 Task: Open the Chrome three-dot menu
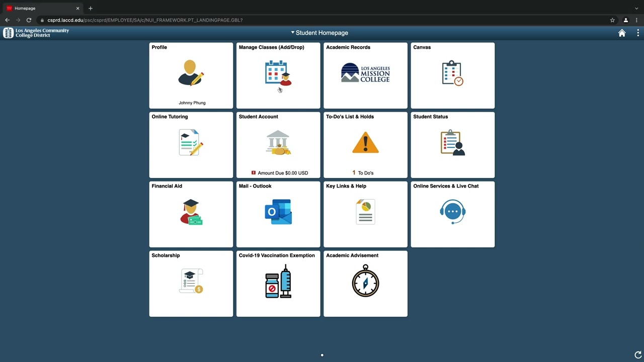[x=636, y=20]
